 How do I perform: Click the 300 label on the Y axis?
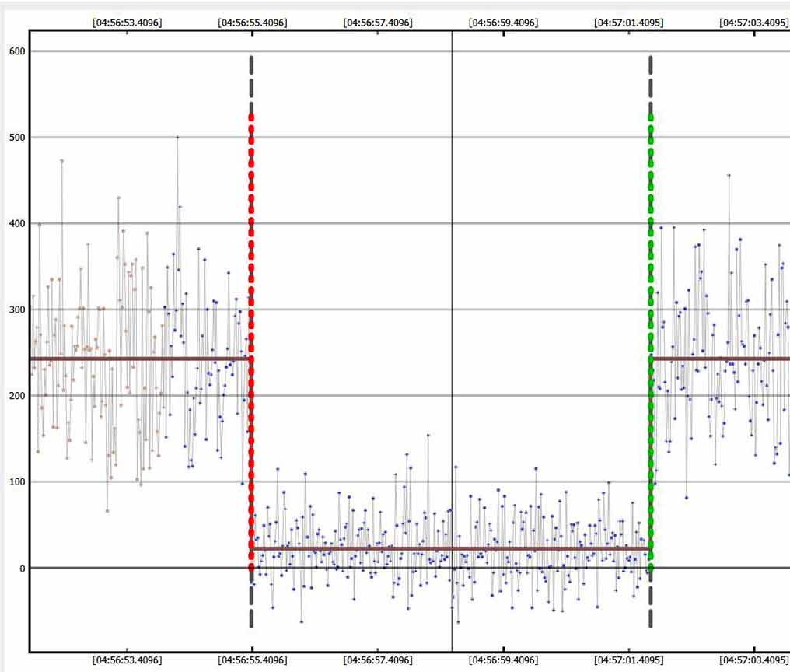17,310
